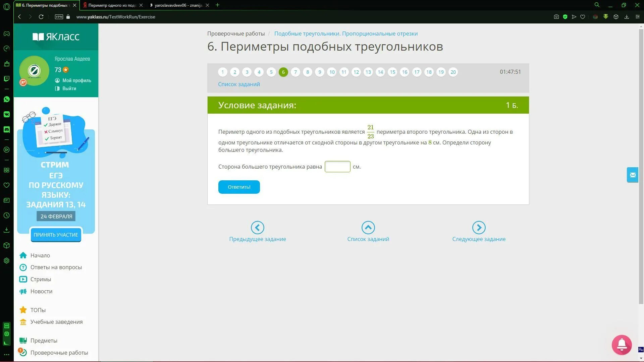
Task: Click the Twitch icon in the sidebar
Action: click(6, 79)
